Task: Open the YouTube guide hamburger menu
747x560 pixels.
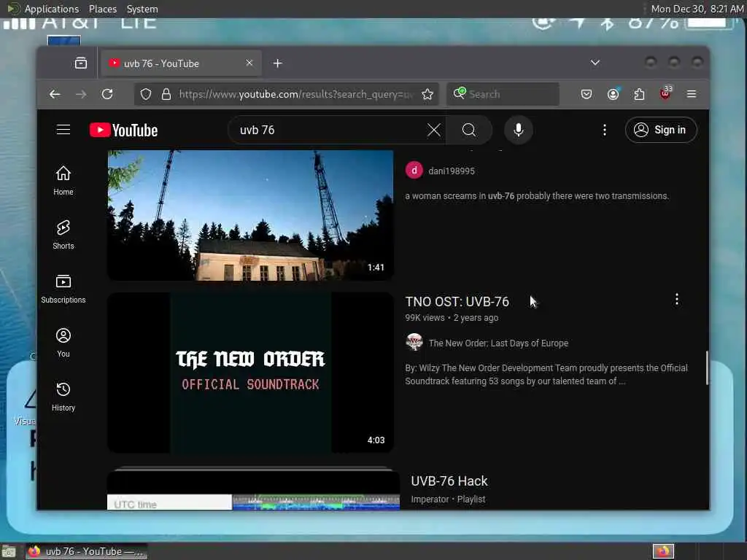Action: (63, 130)
